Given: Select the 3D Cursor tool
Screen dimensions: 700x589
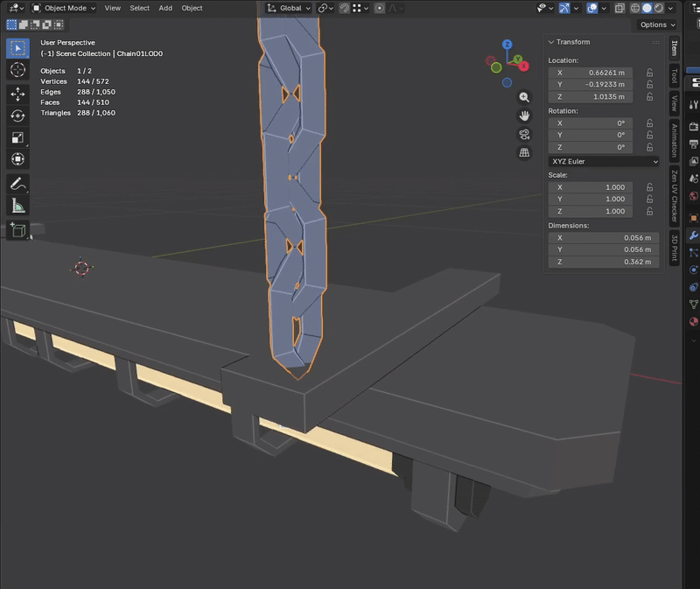Looking at the screenshot, I should pos(17,70).
